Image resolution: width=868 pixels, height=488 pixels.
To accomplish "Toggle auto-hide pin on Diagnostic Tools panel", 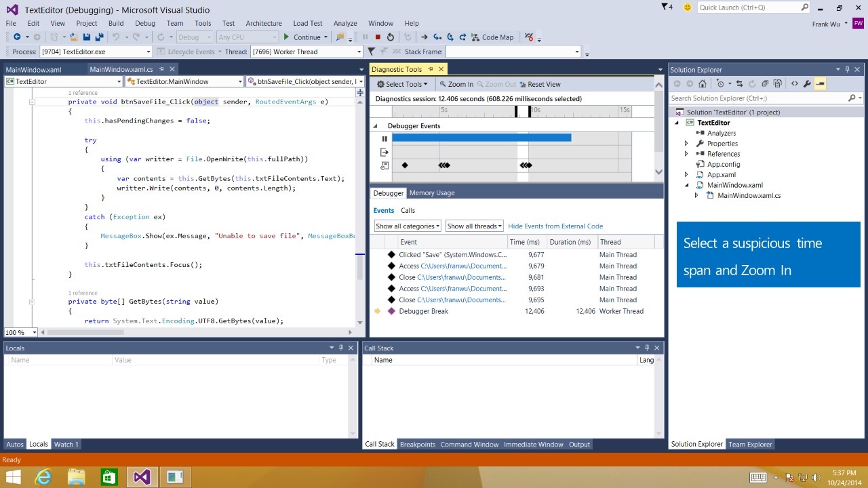I will click(430, 69).
